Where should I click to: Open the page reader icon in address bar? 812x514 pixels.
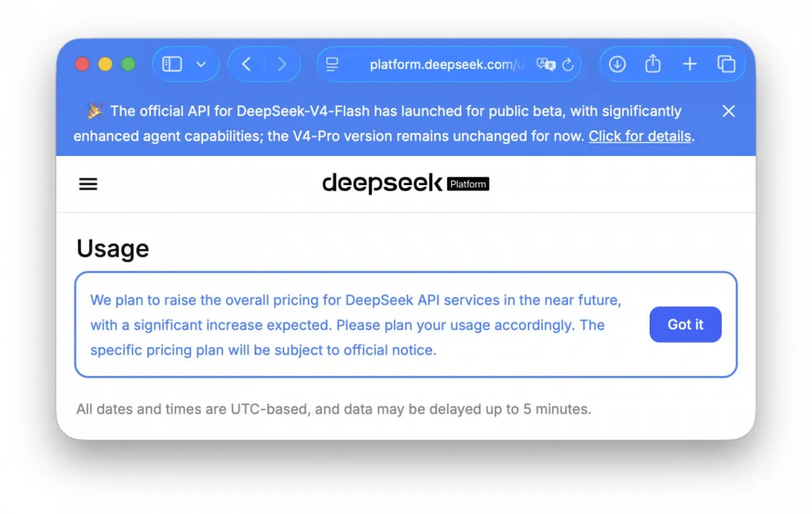pyautogui.click(x=332, y=64)
